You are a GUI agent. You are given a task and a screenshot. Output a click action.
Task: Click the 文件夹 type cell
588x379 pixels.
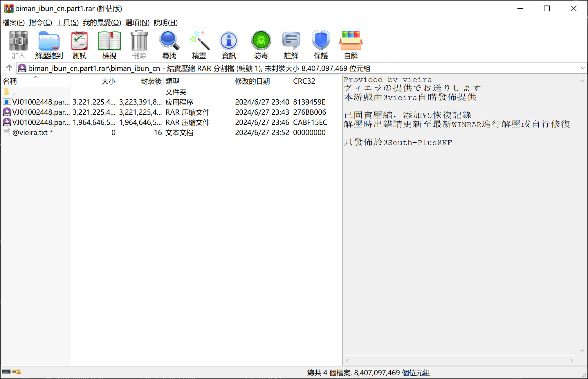(176, 92)
